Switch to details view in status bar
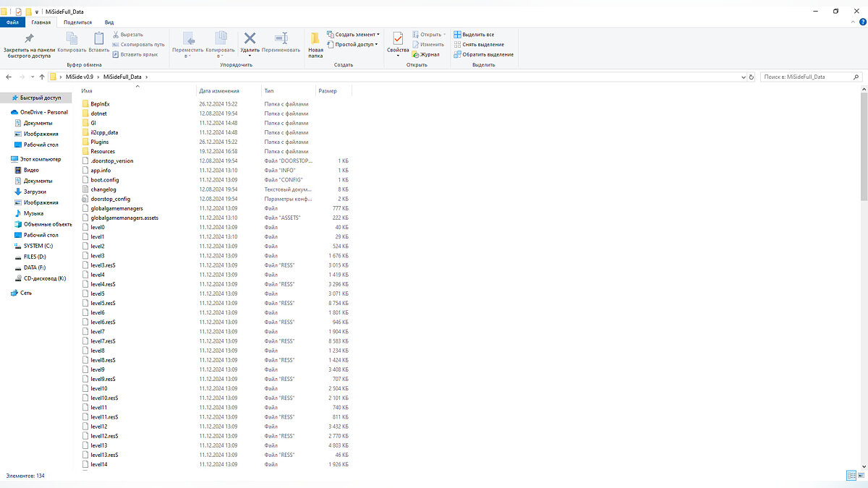The image size is (868, 488). click(x=851, y=476)
